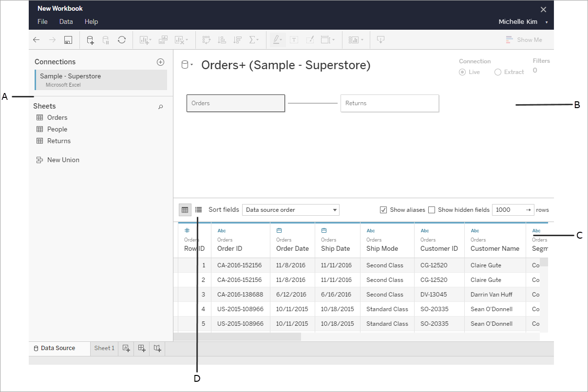The image size is (588, 392).
Task: Add a connection with the plus button
Action: click(x=161, y=62)
